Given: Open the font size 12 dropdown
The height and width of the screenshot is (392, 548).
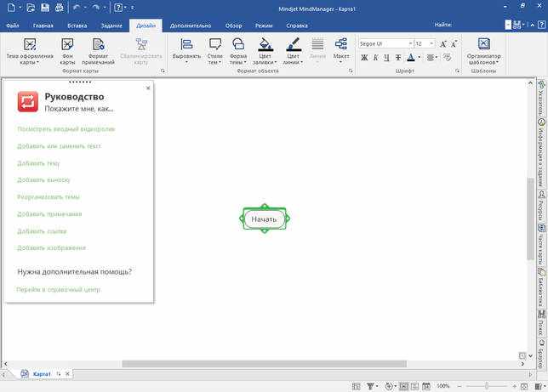Looking at the screenshot, I should 431,43.
